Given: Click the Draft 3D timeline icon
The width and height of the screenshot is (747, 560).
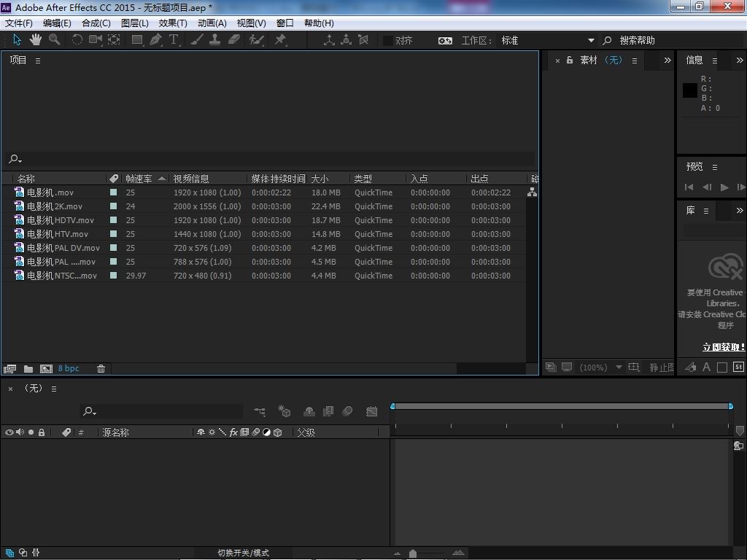Looking at the screenshot, I should point(285,411).
